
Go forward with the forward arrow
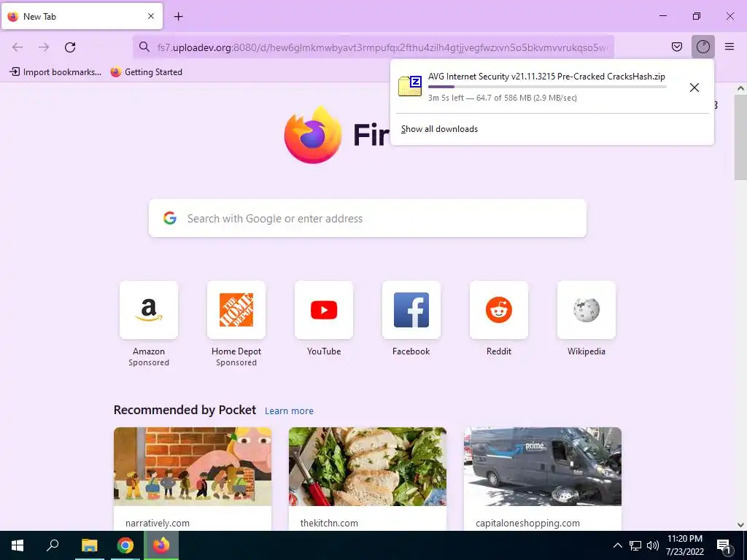pos(44,47)
